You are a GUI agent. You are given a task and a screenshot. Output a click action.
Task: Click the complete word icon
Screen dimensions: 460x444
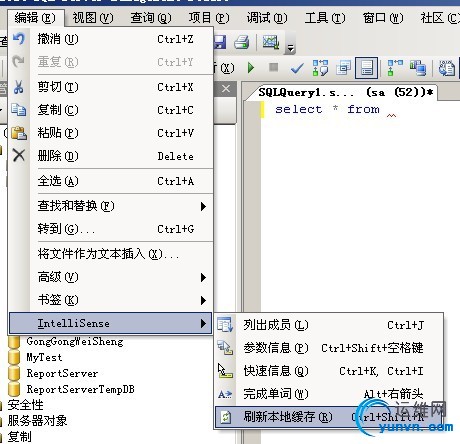pyautogui.click(x=225, y=394)
